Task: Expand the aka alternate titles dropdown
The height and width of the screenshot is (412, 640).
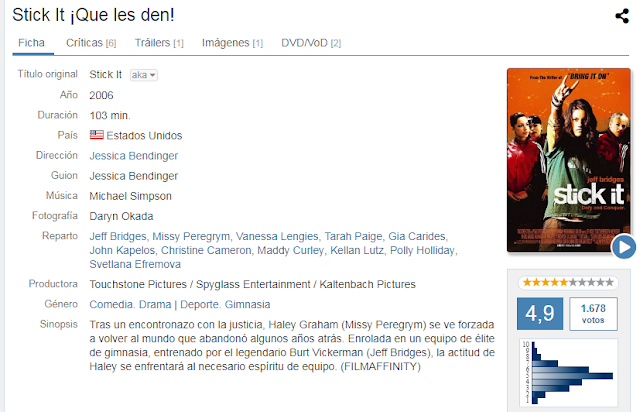Action: click(x=144, y=75)
